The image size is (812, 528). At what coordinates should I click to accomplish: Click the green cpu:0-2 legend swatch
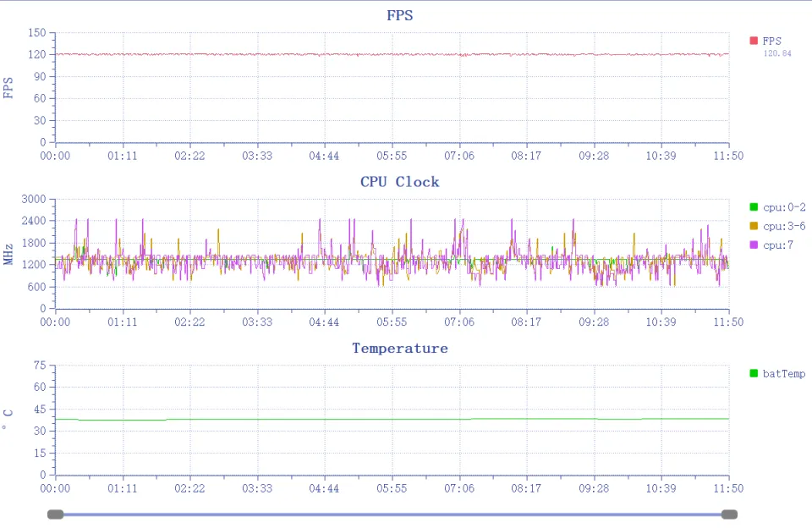(x=754, y=207)
